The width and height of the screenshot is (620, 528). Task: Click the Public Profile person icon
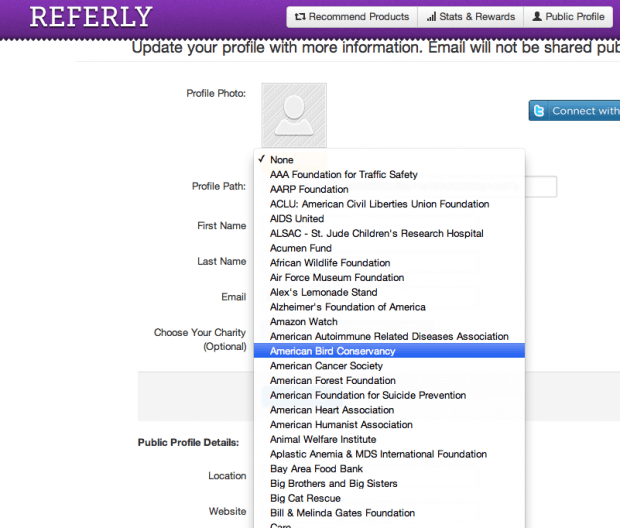click(x=537, y=17)
